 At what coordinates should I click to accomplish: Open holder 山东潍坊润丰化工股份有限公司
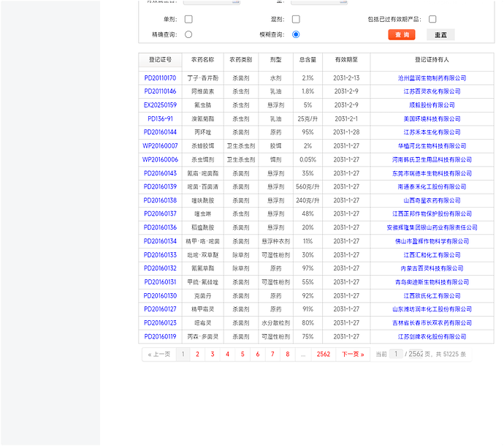point(432,309)
